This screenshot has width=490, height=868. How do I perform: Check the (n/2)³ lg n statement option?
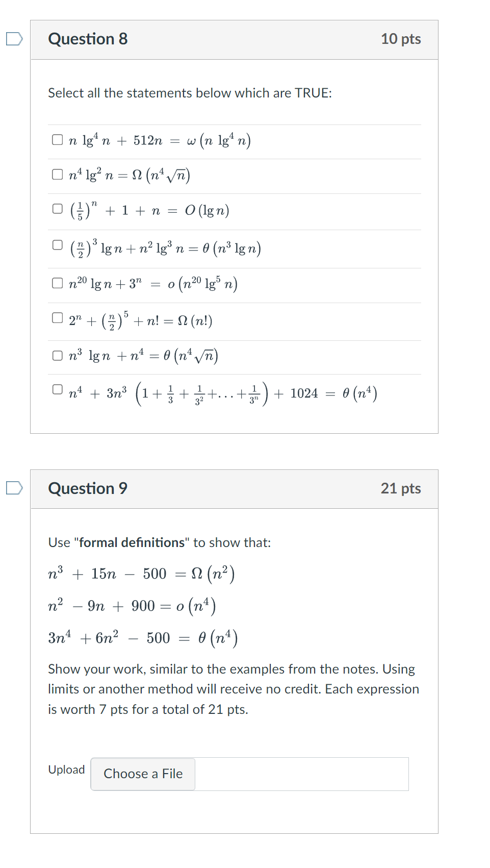point(57,245)
